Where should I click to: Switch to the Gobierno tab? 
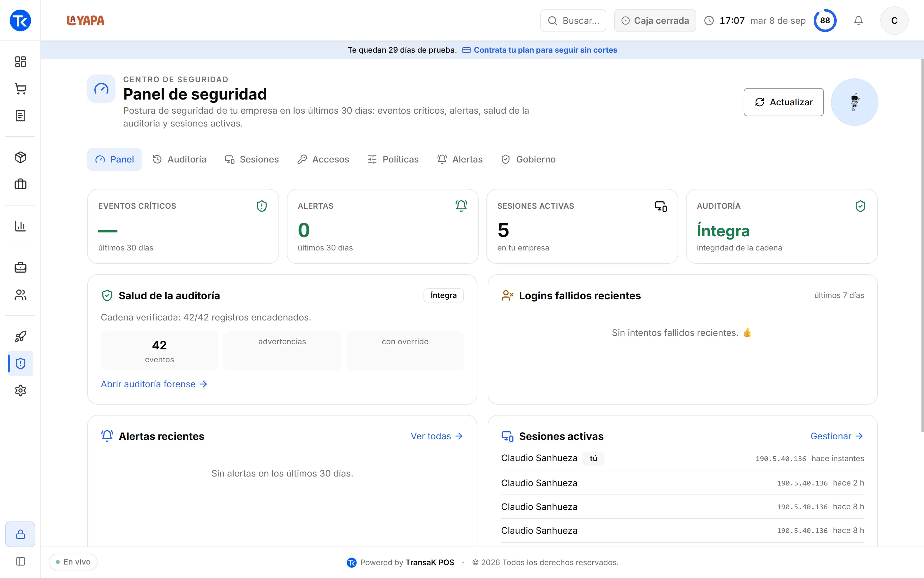click(528, 159)
